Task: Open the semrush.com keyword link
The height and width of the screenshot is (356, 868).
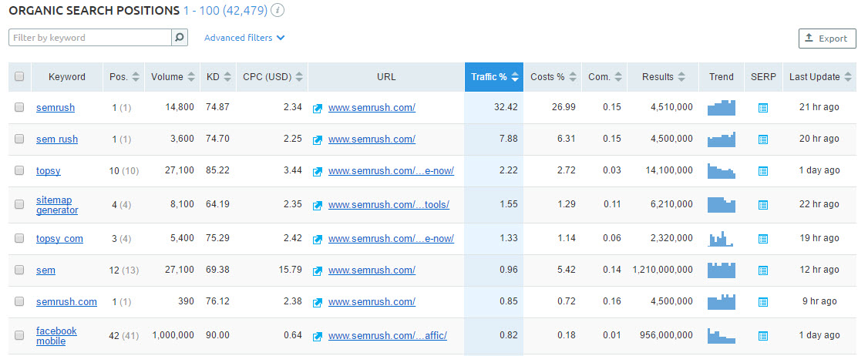Action: click(x=66, y=302)
